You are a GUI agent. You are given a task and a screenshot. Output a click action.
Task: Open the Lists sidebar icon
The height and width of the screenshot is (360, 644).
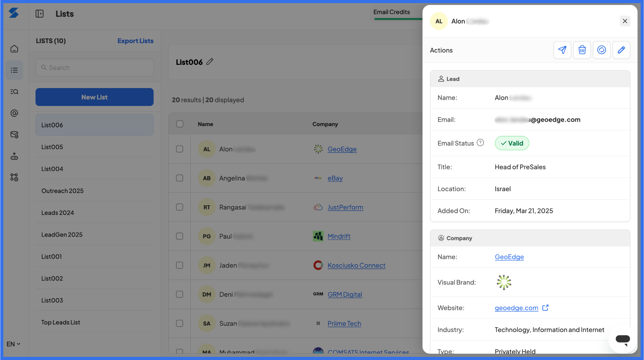pos(14,70)
